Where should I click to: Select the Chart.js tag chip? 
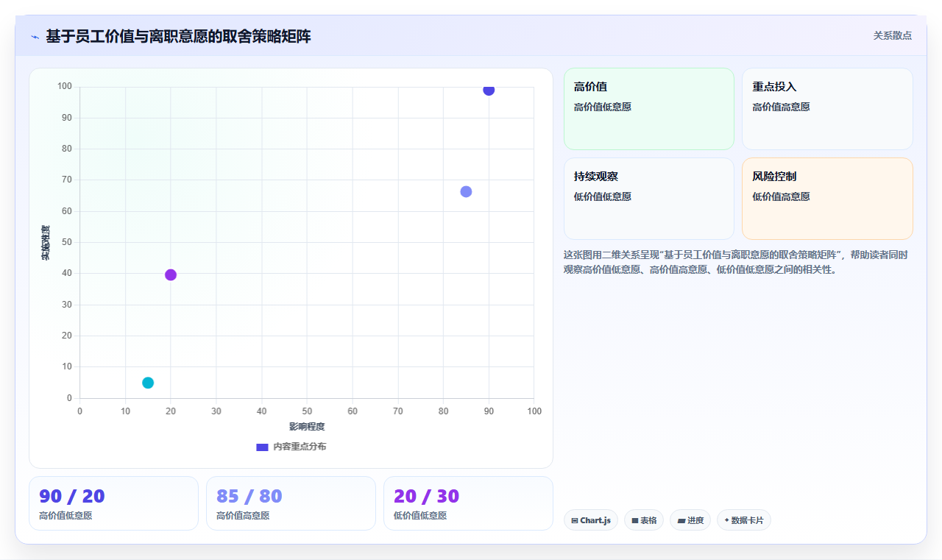point(590,520)
